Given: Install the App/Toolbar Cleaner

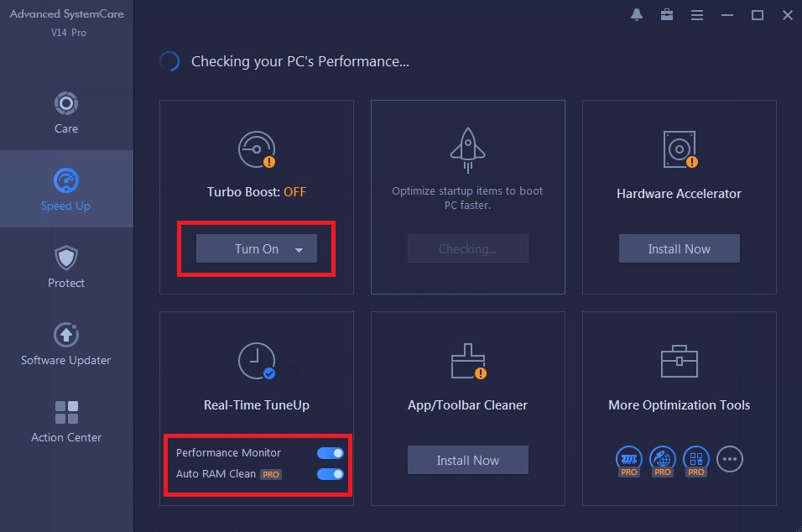Looking at the screenshot, I should [467, 459].
